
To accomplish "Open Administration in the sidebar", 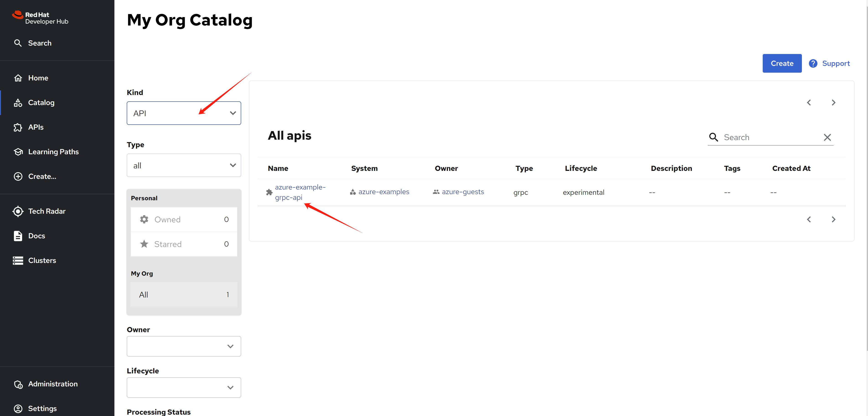I will point(53,384).
